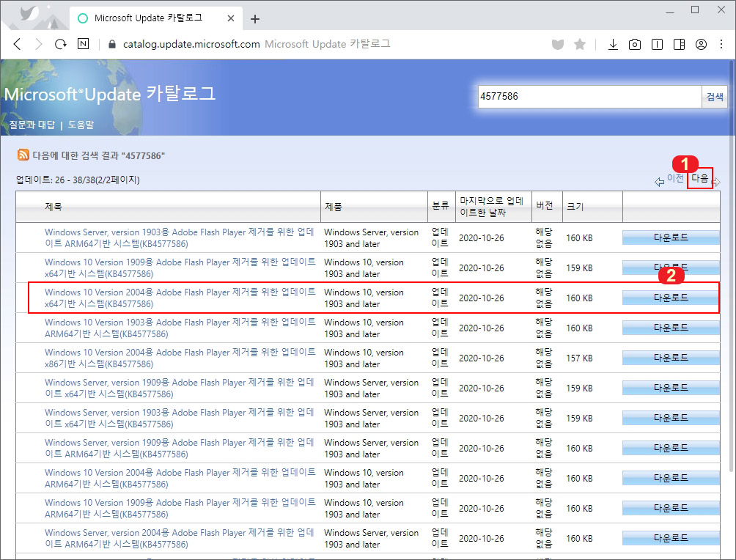Open the 도움말 help link
This screenshot has height=560, width=736.
(x=81, y=125)
